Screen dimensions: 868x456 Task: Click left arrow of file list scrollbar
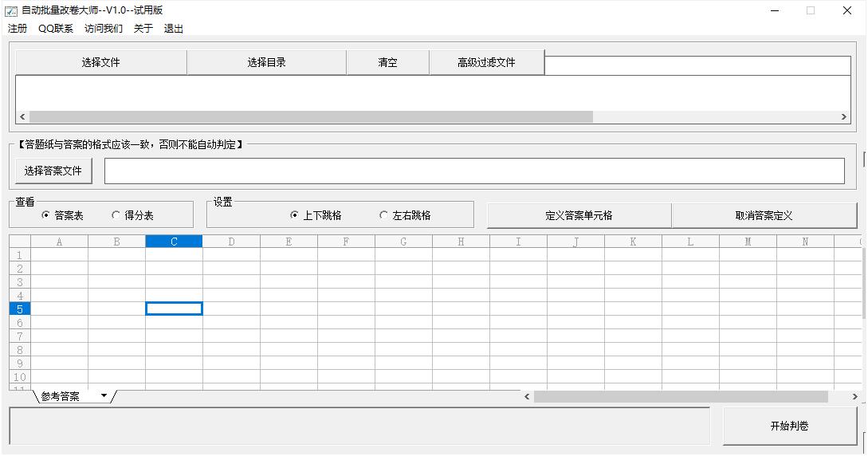pos(22,117)
